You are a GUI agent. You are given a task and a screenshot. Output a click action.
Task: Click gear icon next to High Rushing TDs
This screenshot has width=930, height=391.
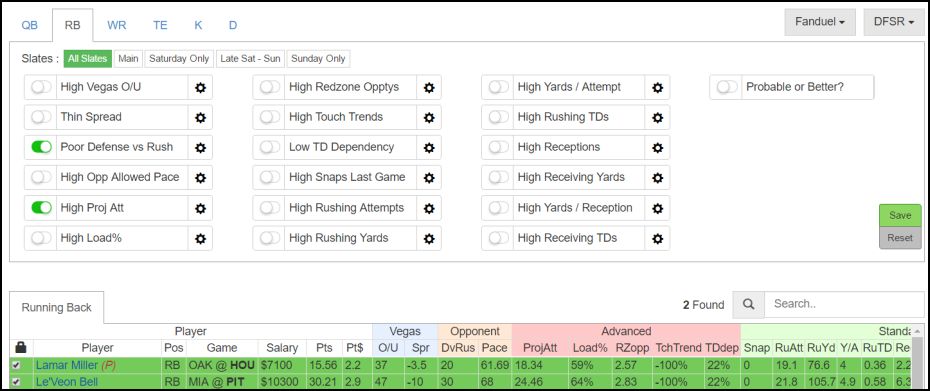point(657,117)
